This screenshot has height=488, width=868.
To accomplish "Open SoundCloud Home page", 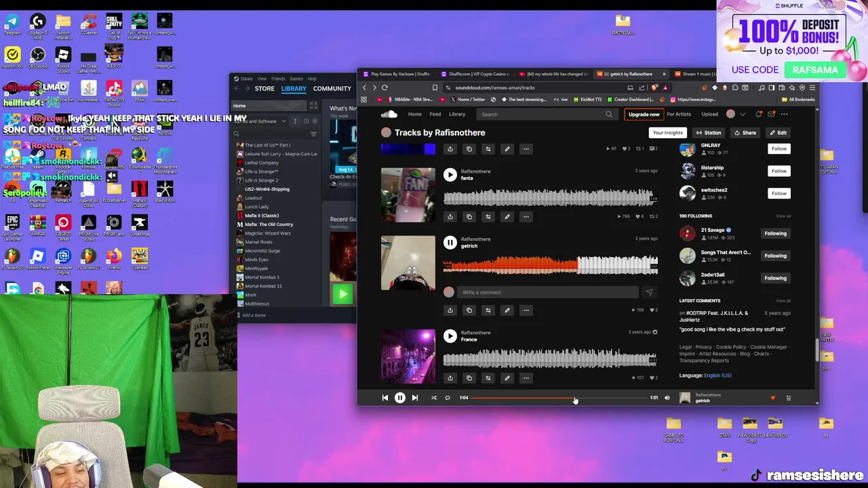I will pos(414,115).
